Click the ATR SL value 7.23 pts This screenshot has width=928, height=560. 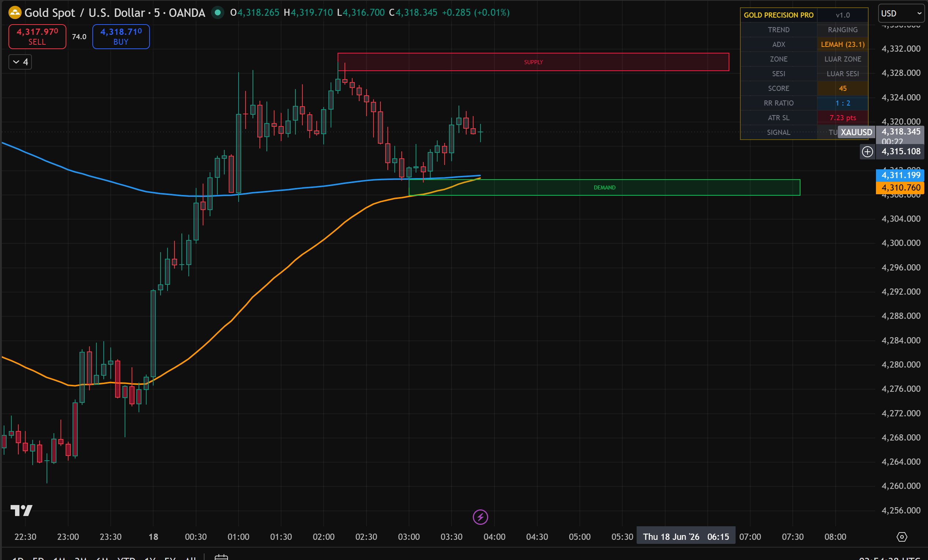pyautogui.click(x=843, y=118)
